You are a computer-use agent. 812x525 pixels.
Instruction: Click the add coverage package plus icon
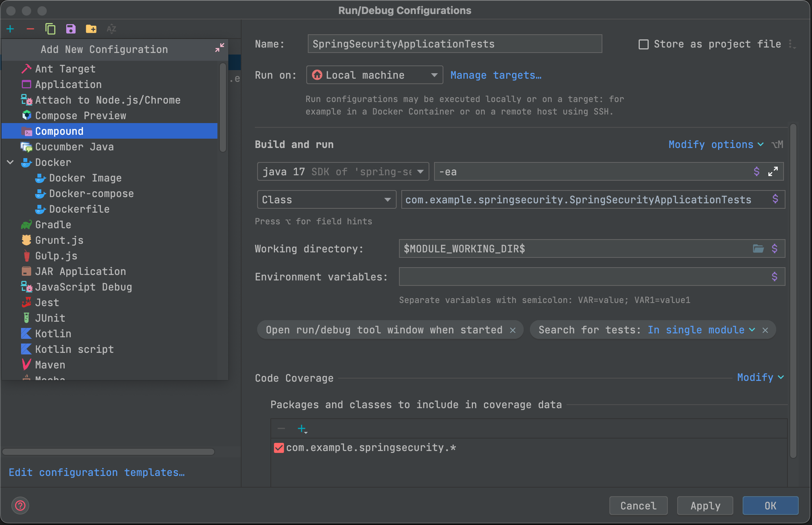pos(302,429)
